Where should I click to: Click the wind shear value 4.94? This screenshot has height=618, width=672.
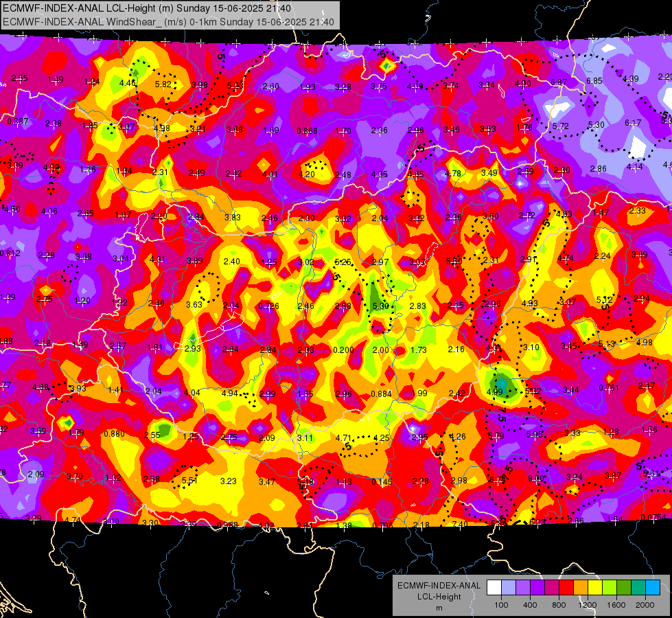[230, 393]
